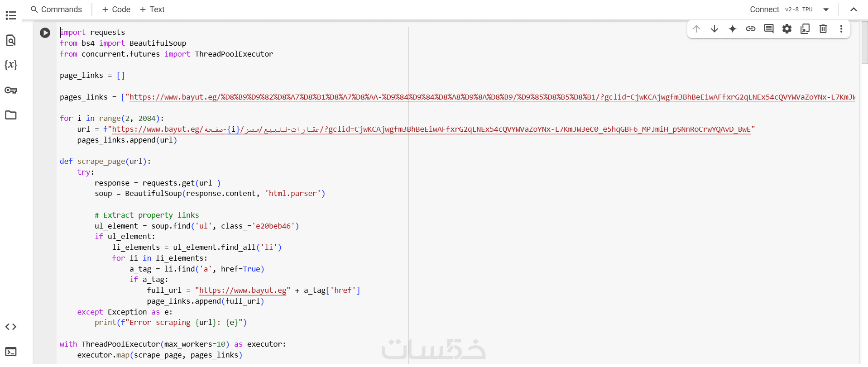Viewport: 868px width, 367px height.
Task: Copy link to cell
Action: [751, 29]
